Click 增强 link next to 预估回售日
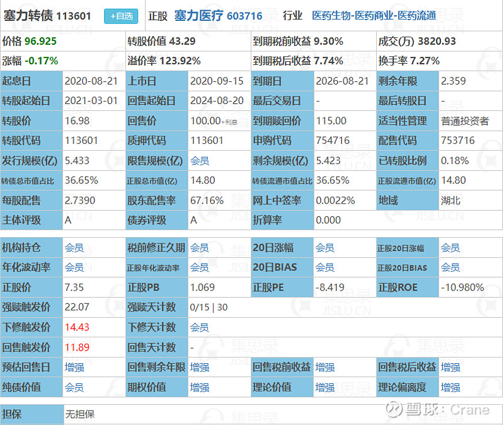This screenshot has width=504, height=425. pos(74,367)
